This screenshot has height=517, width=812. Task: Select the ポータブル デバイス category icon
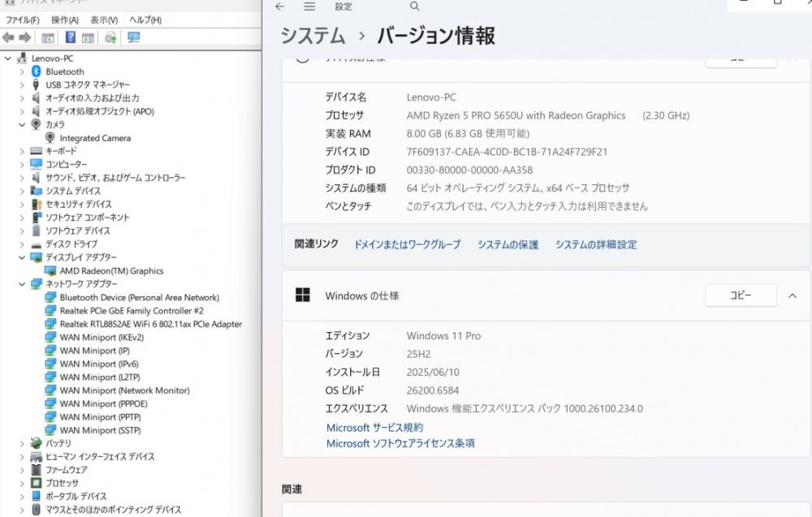37,496
